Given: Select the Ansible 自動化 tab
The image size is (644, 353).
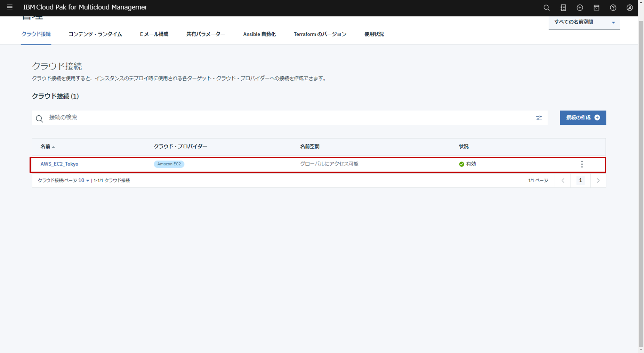Looking at the screenshot, I should (x=259, y=34).
